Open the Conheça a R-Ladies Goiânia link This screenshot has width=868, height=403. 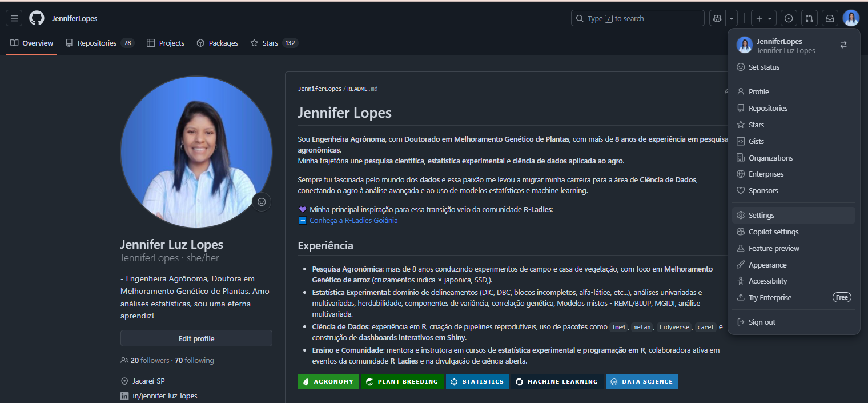pyautogui.click(x=353, y=221)
